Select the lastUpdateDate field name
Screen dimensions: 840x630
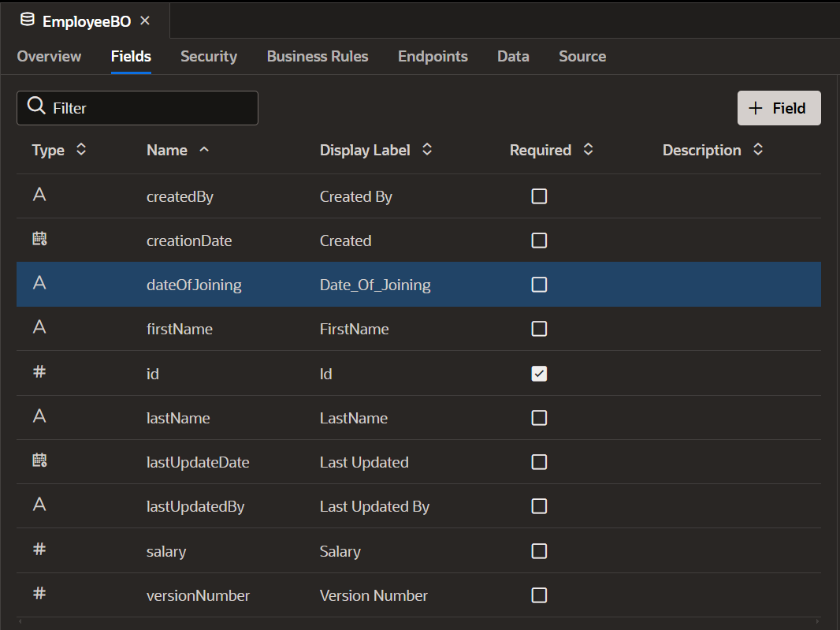[198, 462]
